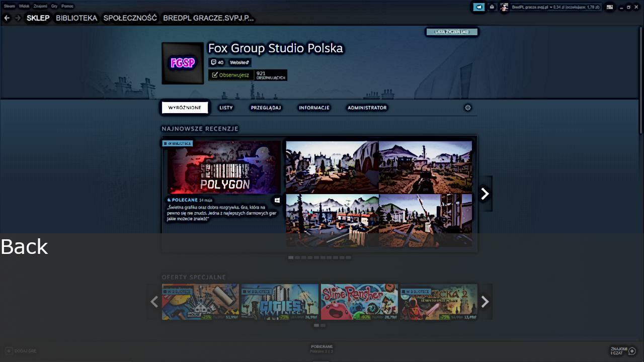Click the NAJNOWSZE RECENZJE heading
This screenshot has width=644, height=362.
[200, 129]
